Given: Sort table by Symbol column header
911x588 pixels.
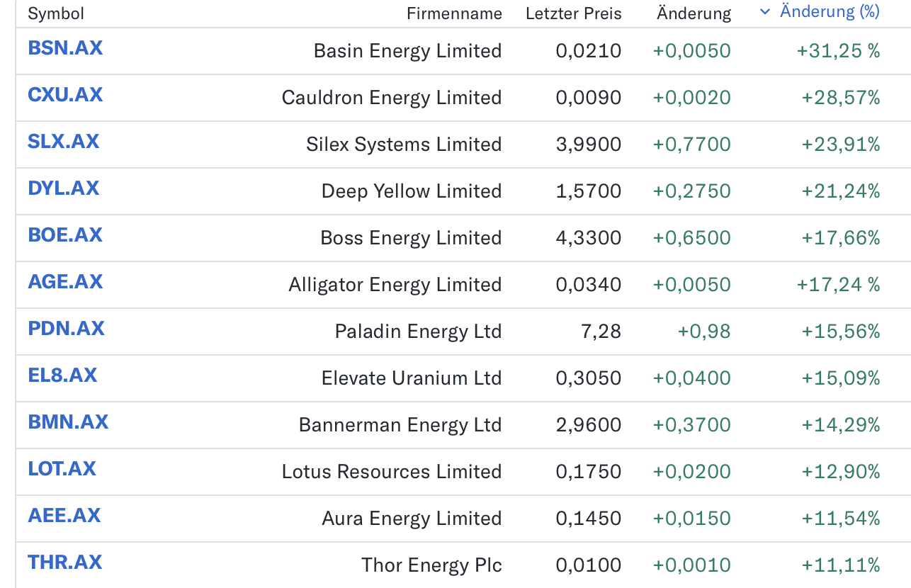Looking at the screenshot, I should coord(56,13).
